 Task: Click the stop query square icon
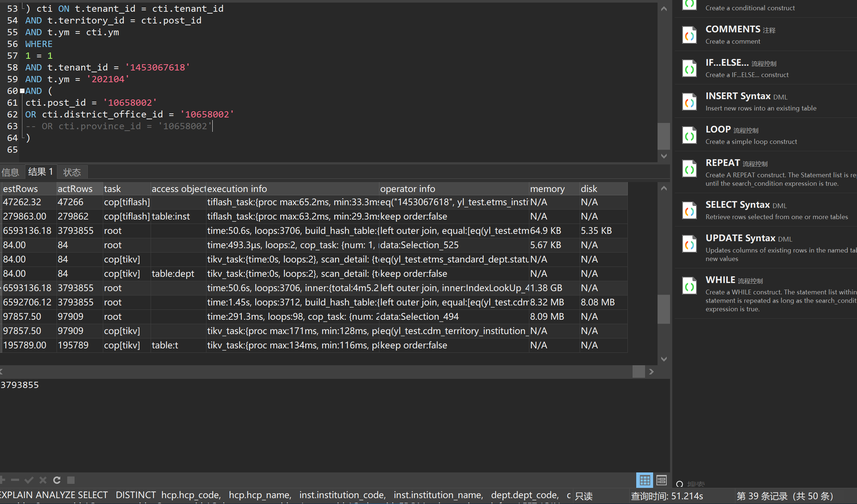tap(71, 480)
